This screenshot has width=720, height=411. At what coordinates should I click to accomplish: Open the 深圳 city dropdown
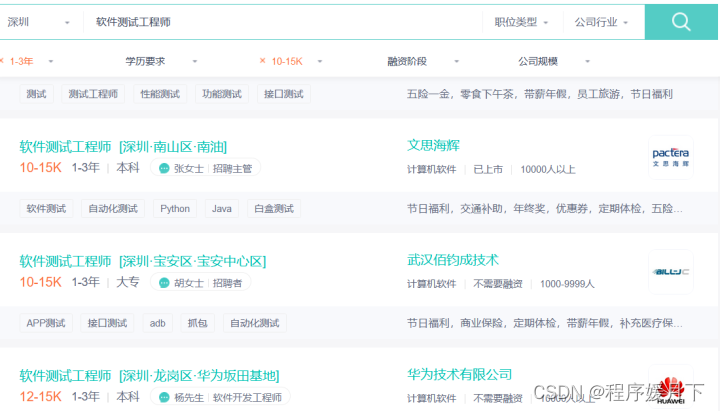(39, 22)
